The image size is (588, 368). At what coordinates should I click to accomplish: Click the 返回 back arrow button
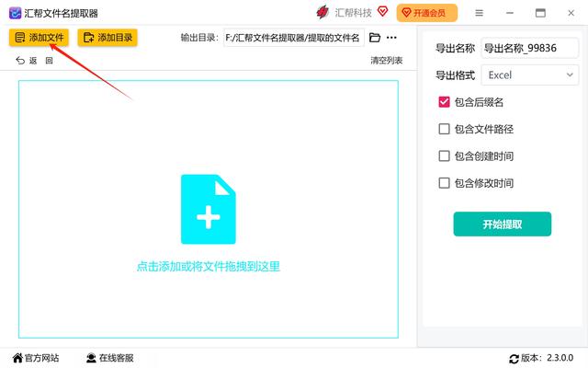[34, 61]
